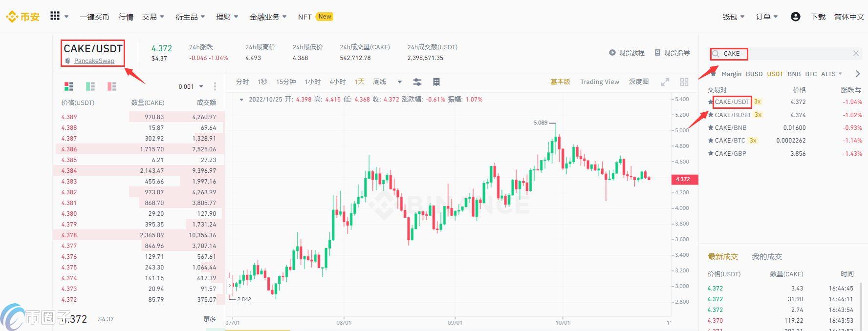The image size is (868, 331).
Task: Switch to 深度图 depth chart
Action: 639,82
